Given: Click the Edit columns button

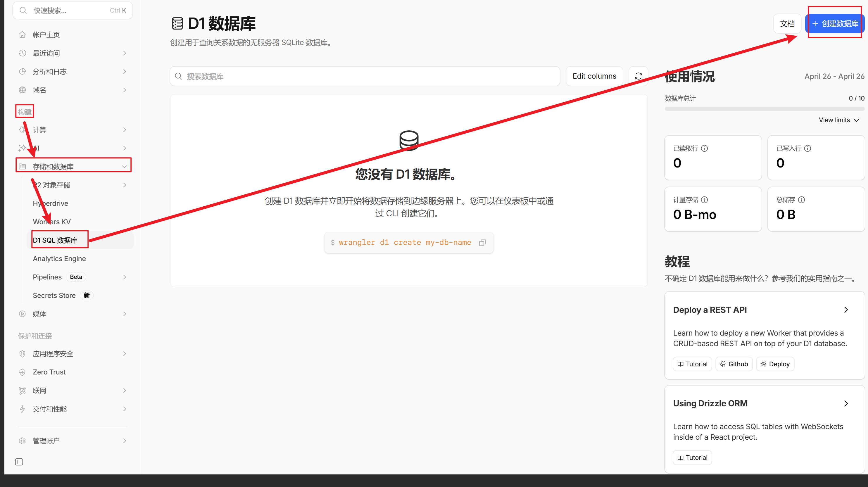Looking at the screenshot, I should coord(594,76).
